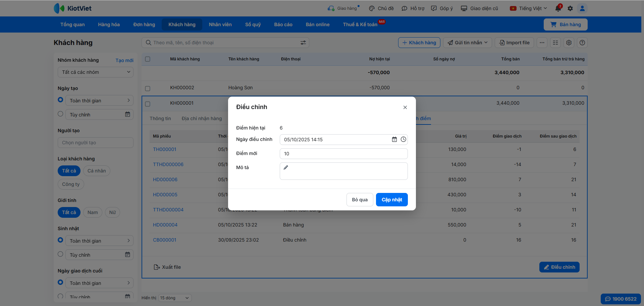Select the Tùy chỉnh radio under Ngày tạo

pyautogui.click(x=60, y=114)
